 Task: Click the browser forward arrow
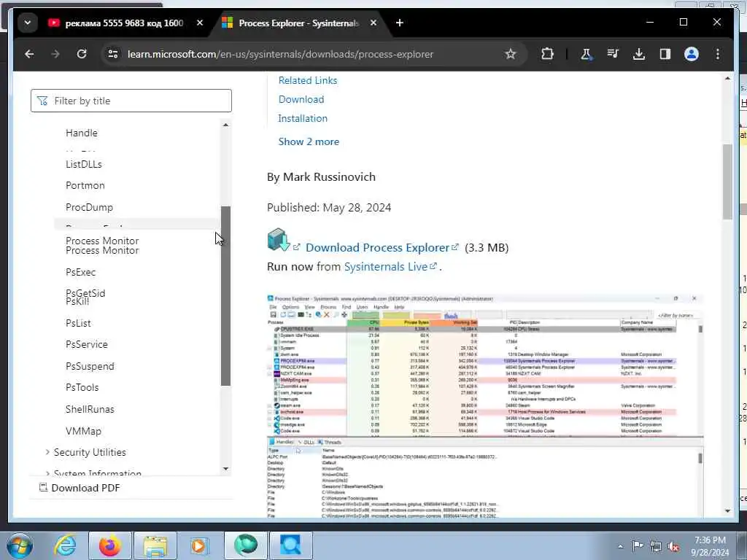coord(55,54)
